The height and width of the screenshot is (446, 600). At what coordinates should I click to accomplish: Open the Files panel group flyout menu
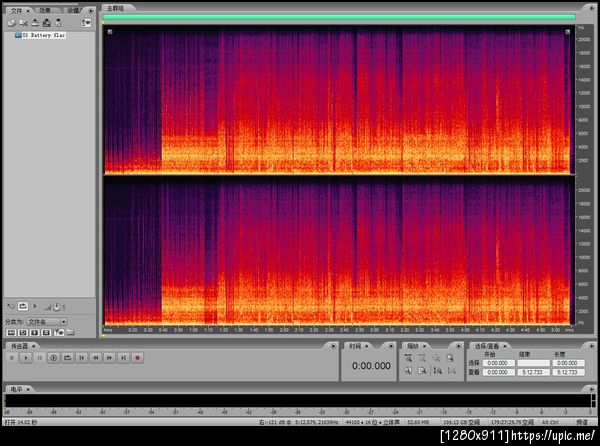coord(91,11)
